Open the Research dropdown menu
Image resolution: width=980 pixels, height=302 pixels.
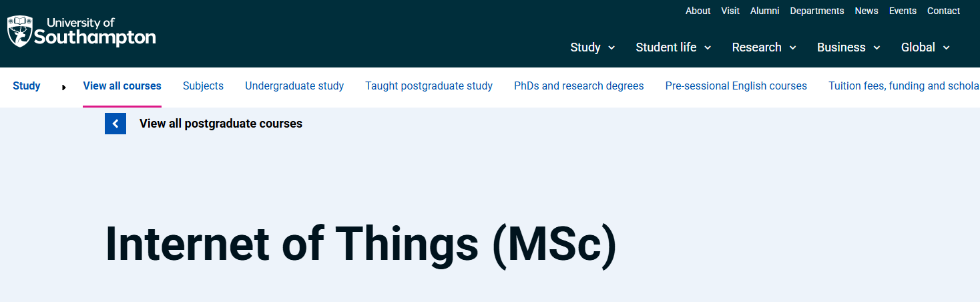pyautogui.click(x=764, y=47)
